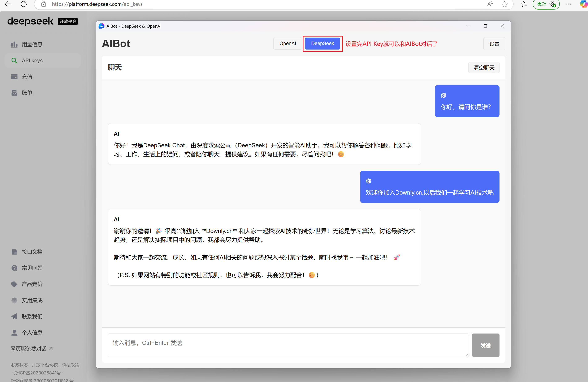Click the AI reply starting 你好！我是DeepSeek Chat
The width and height of the screenshot is (588, 382).
264,144
